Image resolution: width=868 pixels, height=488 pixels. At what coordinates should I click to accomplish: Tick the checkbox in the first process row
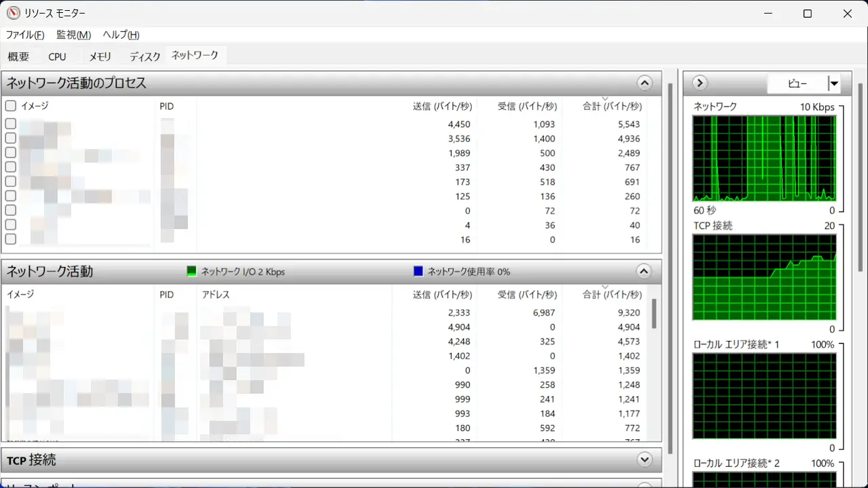(x=11, y=124)
